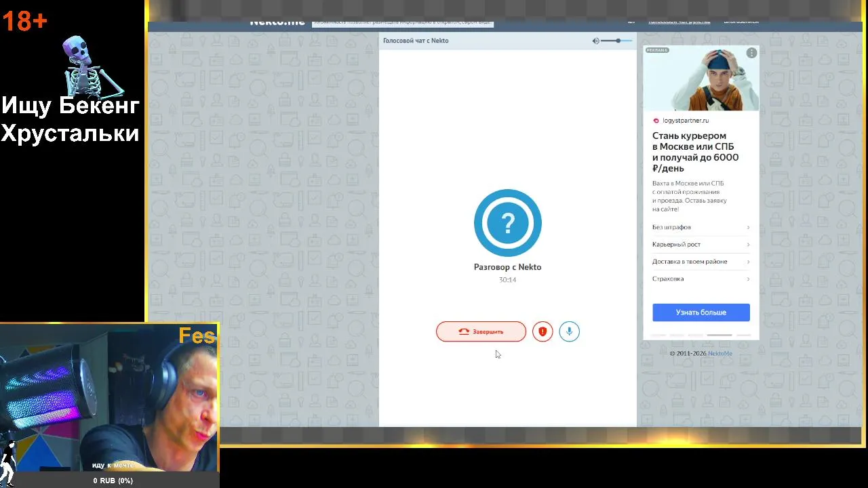Click the ad description text about Вахта
Screen dimensions: 868x488
pos(690,197)
